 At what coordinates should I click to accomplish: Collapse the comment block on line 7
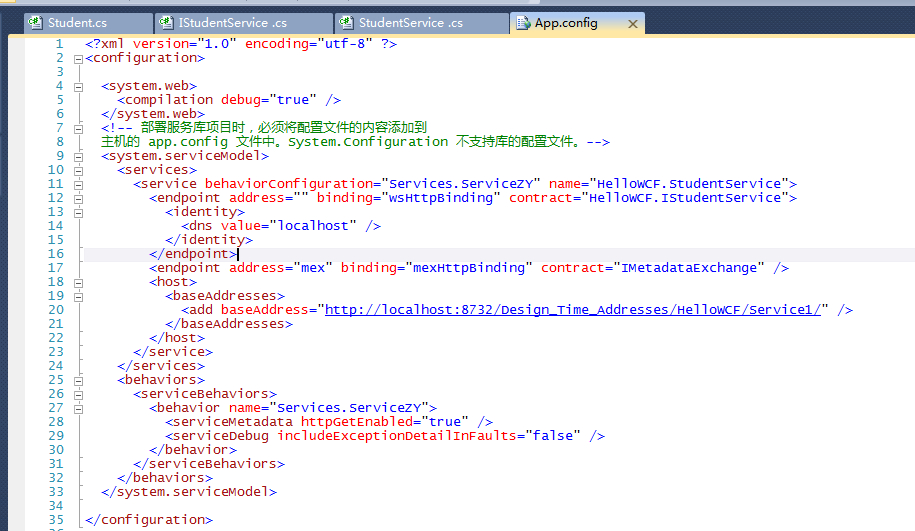[x=78, y=129]
